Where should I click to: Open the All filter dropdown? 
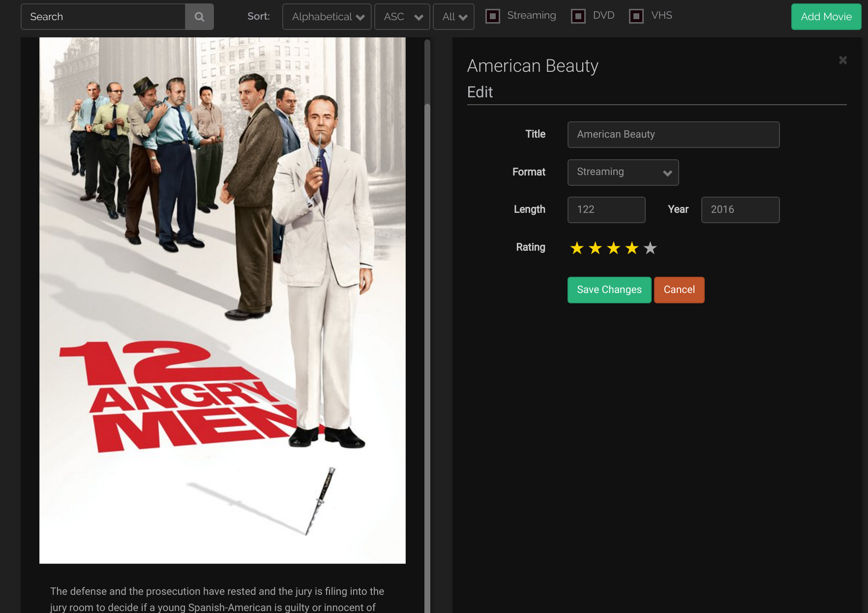pos(453,17)
